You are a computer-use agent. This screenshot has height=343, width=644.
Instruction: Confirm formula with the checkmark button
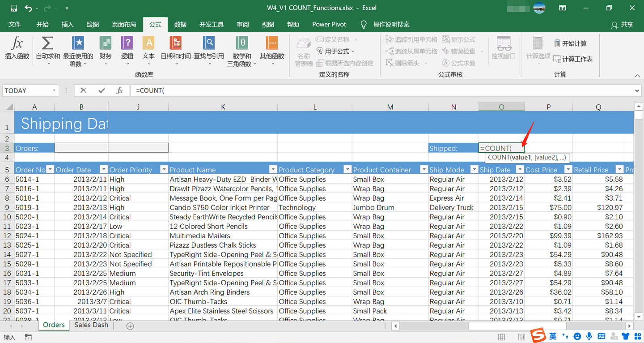click(x=102, y=90)
